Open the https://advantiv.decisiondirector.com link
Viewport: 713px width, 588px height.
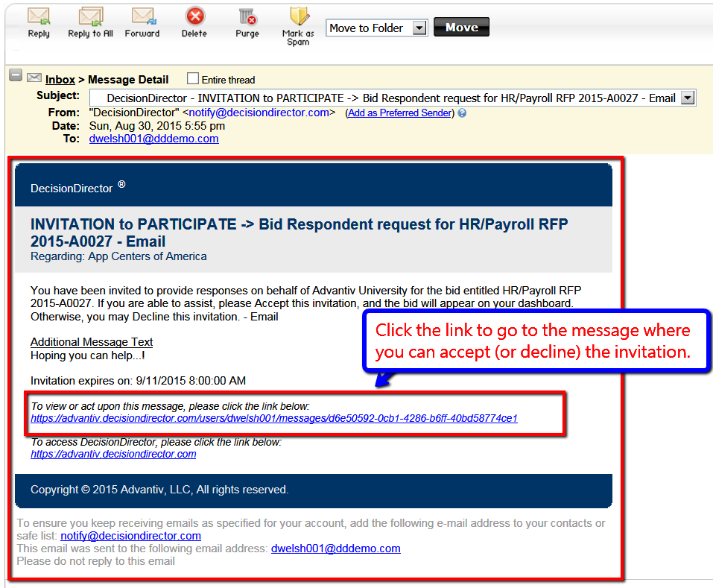113,454
